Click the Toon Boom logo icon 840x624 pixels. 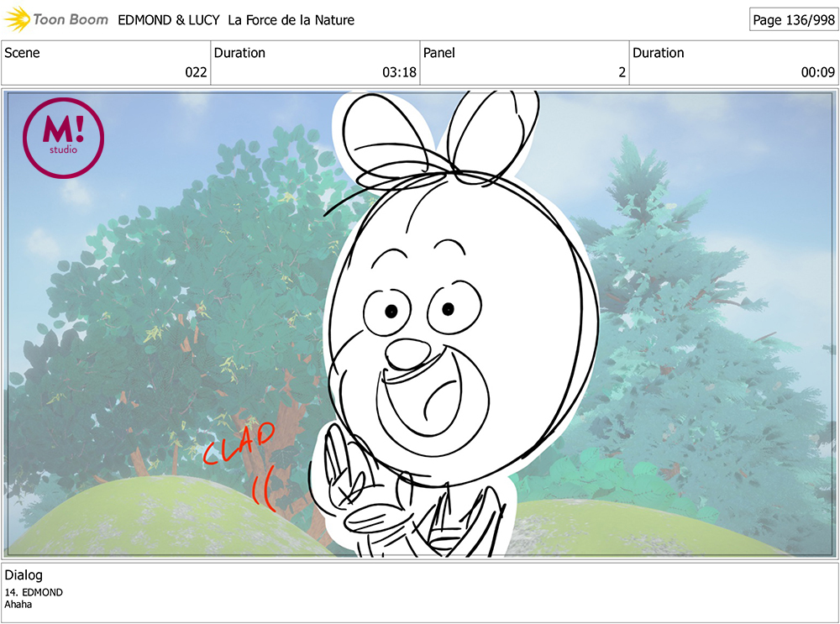tap(17, 19)
